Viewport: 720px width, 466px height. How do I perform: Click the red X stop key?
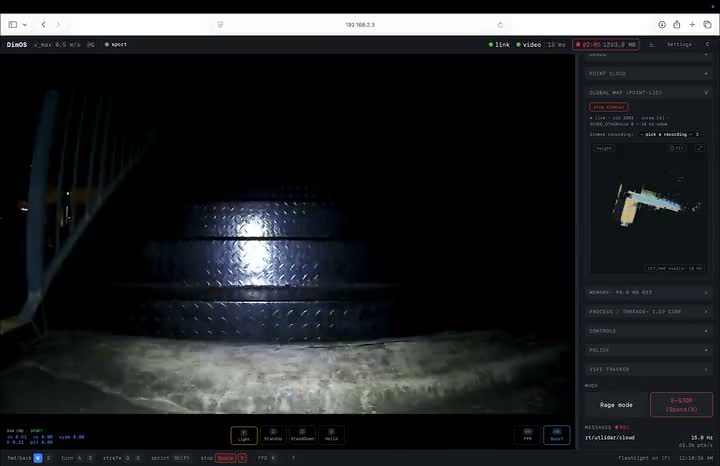pos(242,458)
